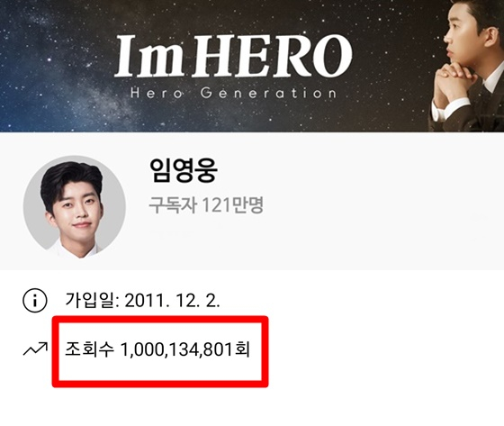
Task: Click the 121만명 subscriber number
Action: point(233,205)
